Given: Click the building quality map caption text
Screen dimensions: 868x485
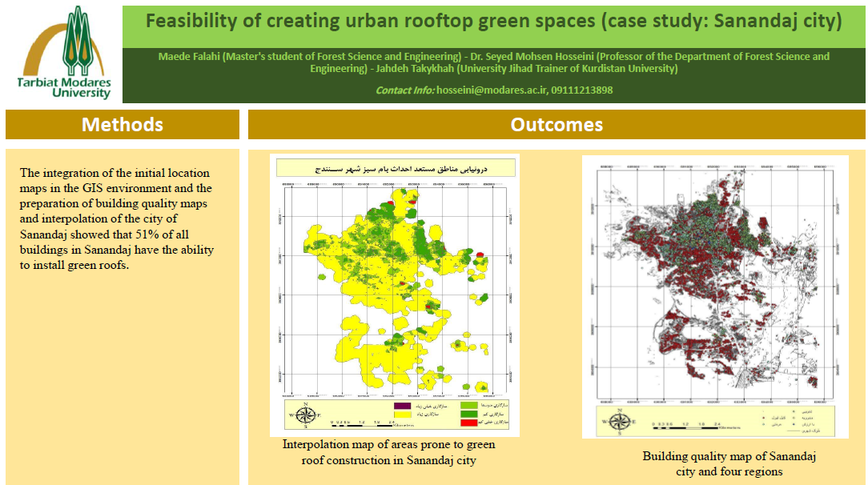Looking at the screenshot, I should (729, 464).
